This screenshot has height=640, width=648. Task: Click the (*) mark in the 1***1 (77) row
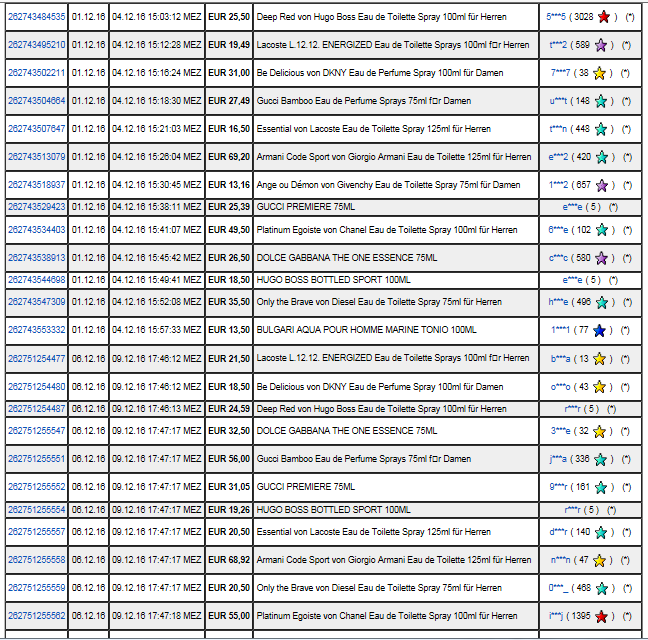click(625, 330)
